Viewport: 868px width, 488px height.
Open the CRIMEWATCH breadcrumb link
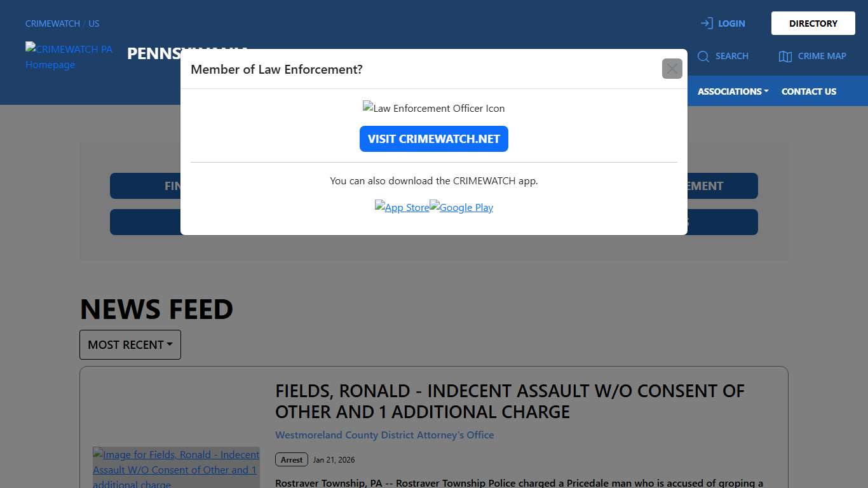(53, 24)
